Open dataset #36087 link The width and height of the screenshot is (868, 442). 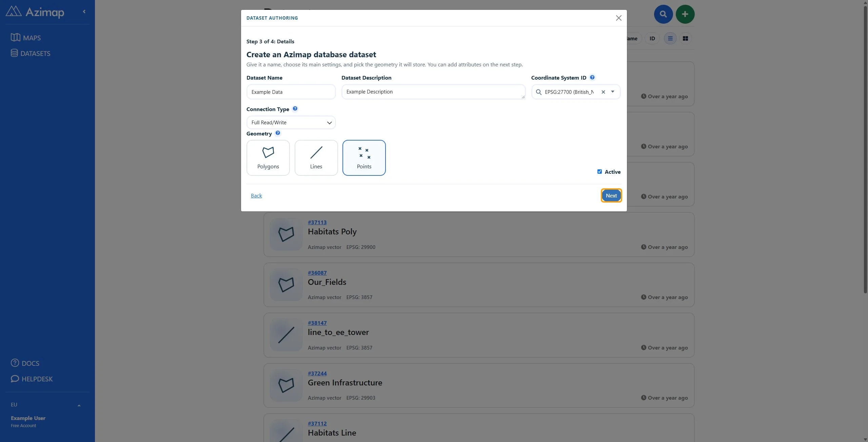[317, 273]
